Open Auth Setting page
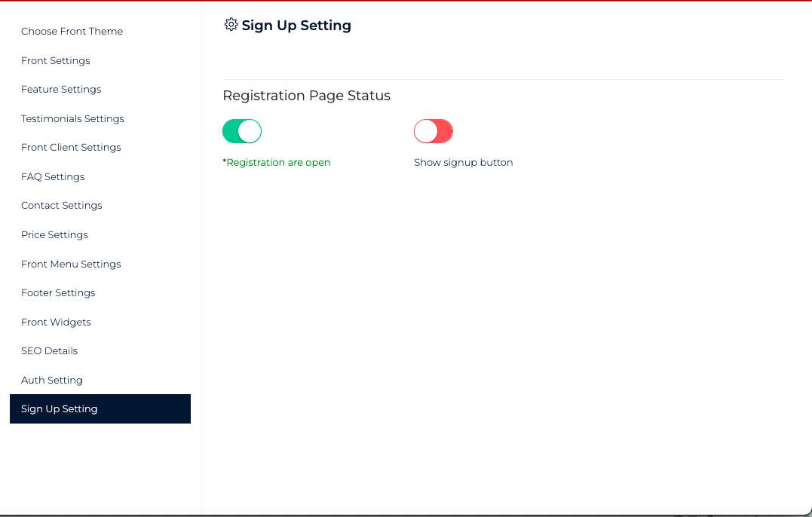812x517 pixels. [x=52, y=381]
